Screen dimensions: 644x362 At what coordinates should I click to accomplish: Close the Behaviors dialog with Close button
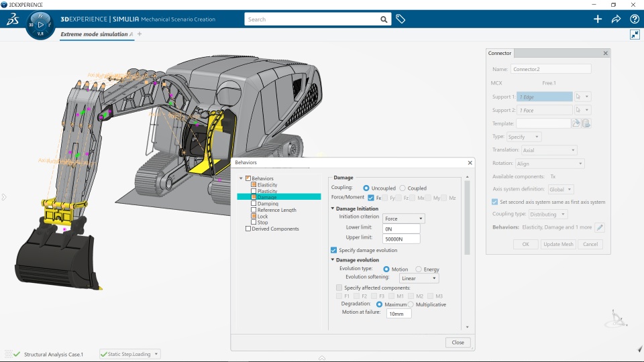point(458,342)
